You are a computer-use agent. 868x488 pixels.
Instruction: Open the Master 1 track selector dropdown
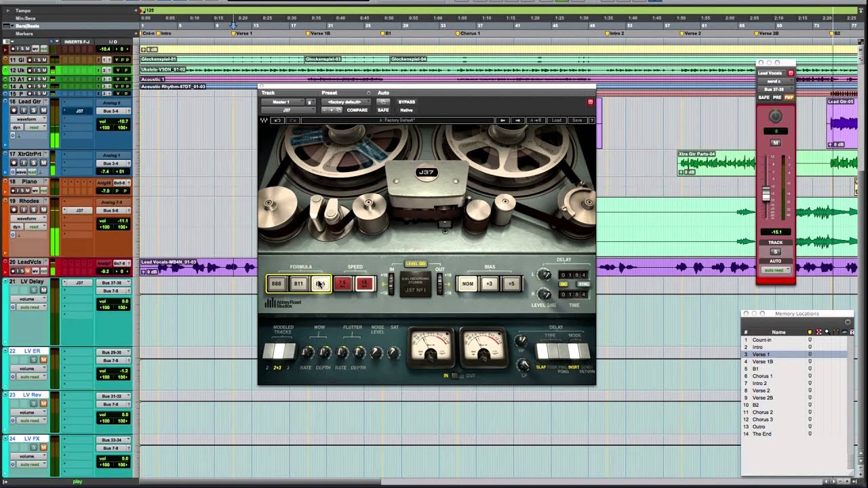[283, 102]
